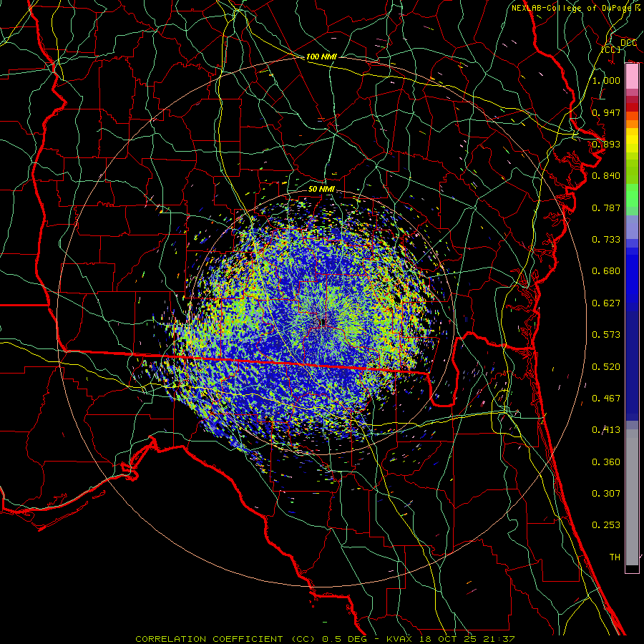The width and height of the screenshot is (644, 644).
Task: Click the 0.413 legend value
Action: coord(606,430)
